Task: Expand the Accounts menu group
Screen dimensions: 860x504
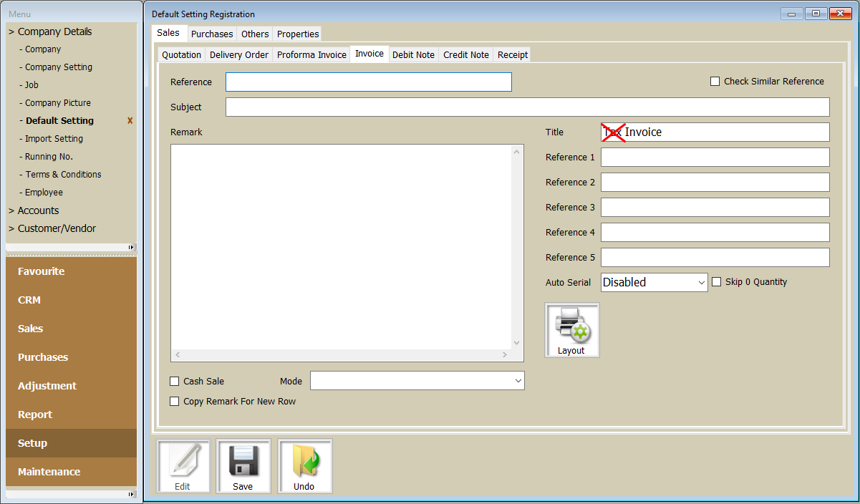Action: tap(38, 210)
